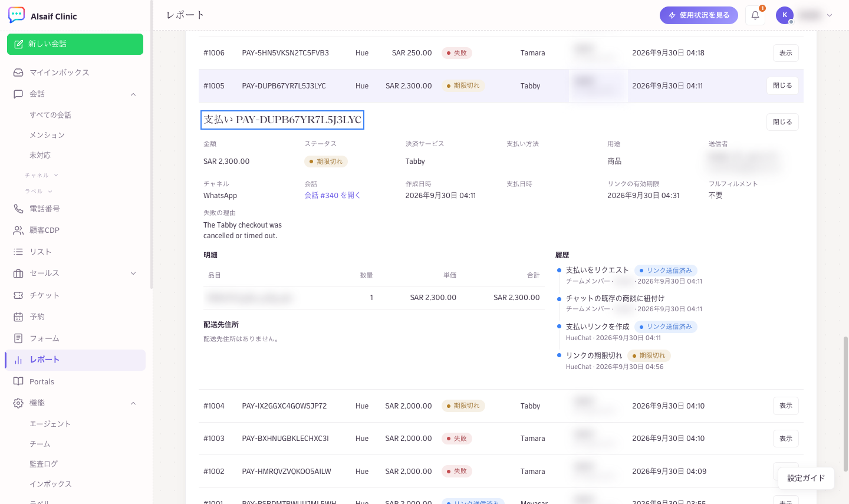The height and width of the screenshot is (504, 849).
Task: Click the 顧客CDP people icon
Action: pos(18,230)
